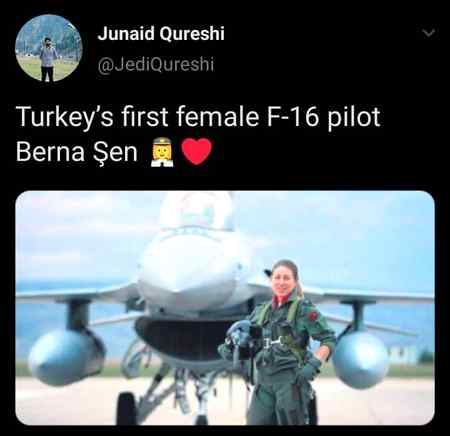The width and height of the screenshot is (450, 436).
Task: Expand the tweet options chevron
Action: tap(428, 33)
